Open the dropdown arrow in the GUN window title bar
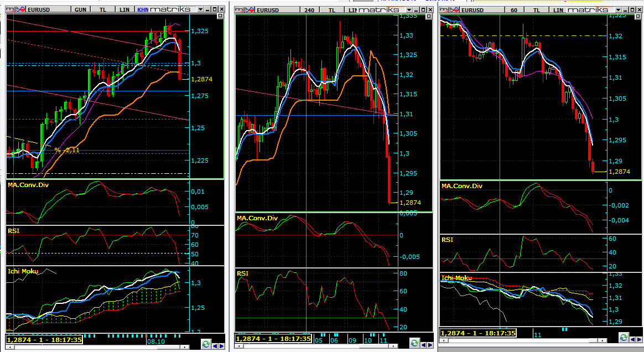The image size is (644, 352). (200, 9)
